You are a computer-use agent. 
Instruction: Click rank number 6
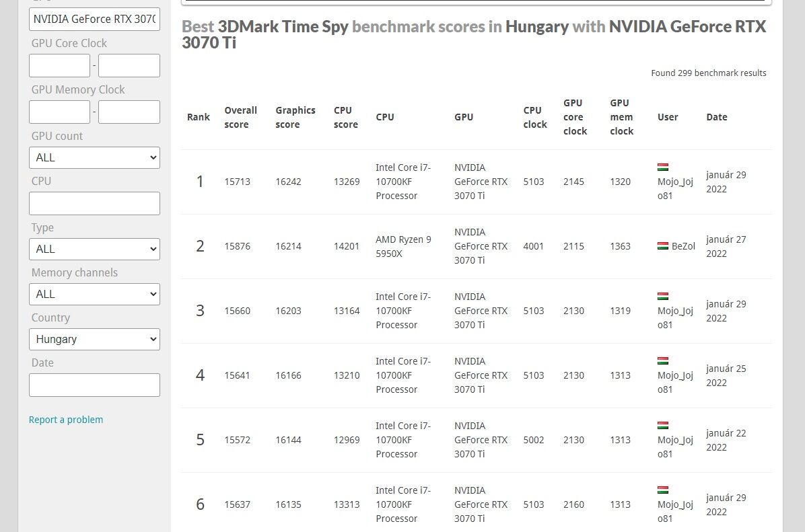coord(200,504)
